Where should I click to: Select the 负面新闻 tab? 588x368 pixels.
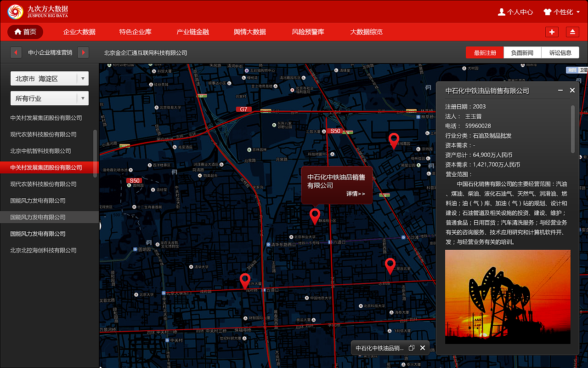click(522, 52)
